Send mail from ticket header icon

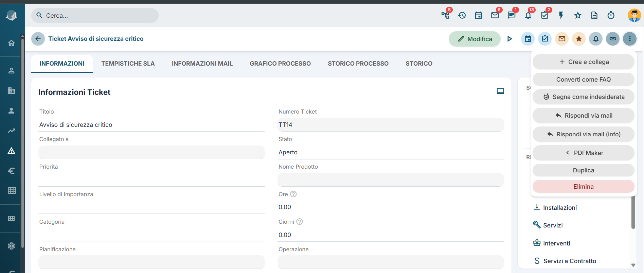point(562,39)
